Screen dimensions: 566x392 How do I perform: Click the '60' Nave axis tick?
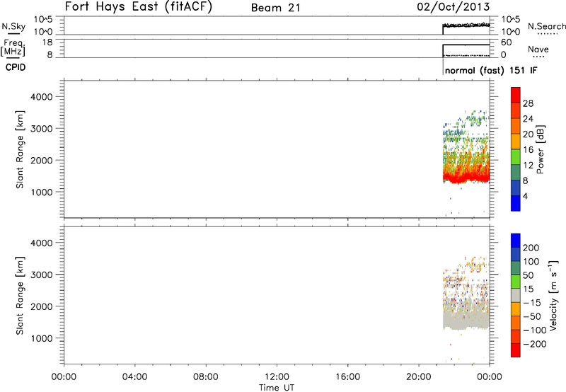point(506,42)
